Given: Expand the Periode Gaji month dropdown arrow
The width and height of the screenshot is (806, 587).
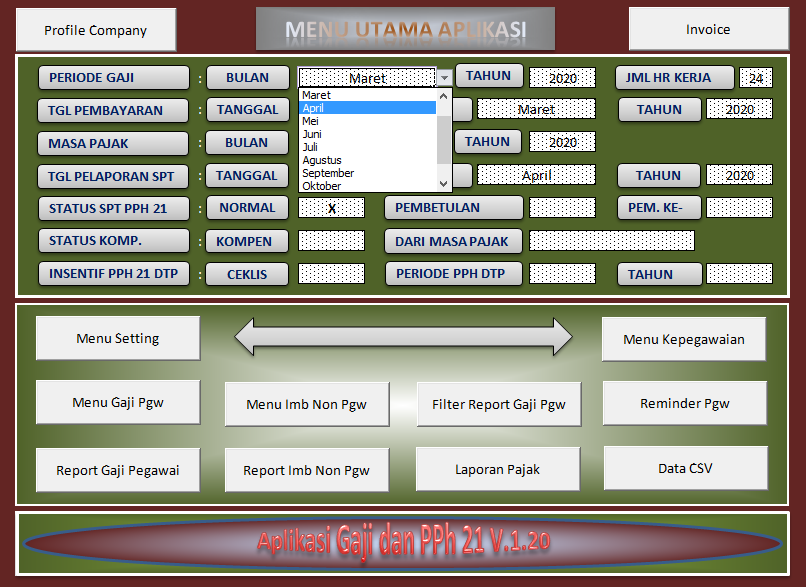Looking at the screenshot, I should point(444,78).
